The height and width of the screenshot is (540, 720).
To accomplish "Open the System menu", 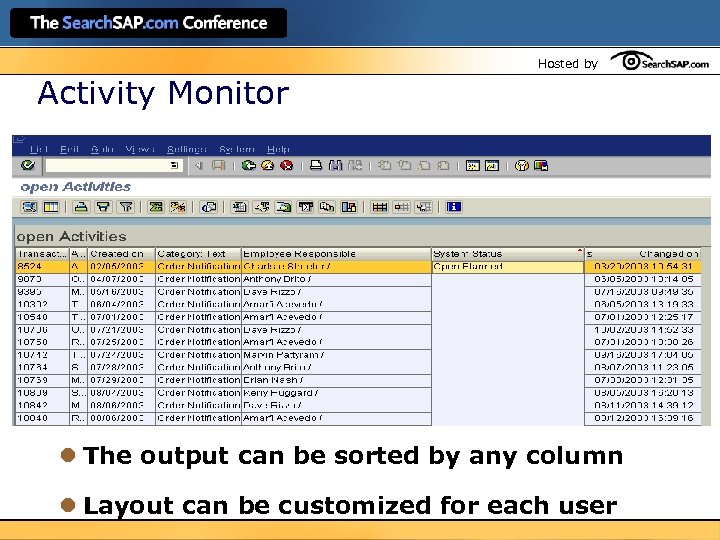I will coord(237,149).
